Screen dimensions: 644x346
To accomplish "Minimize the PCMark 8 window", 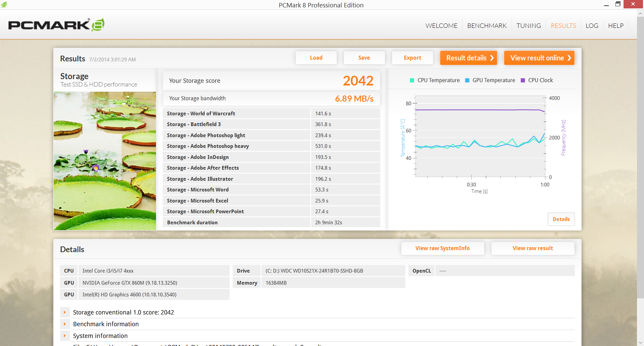I will [x=606, y=5].
